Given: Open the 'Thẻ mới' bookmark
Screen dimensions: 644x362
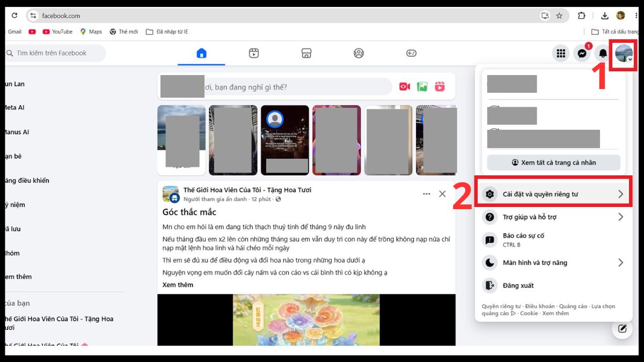Looking at the screenshot, I should pyautogui.click(x=123, y=32).
